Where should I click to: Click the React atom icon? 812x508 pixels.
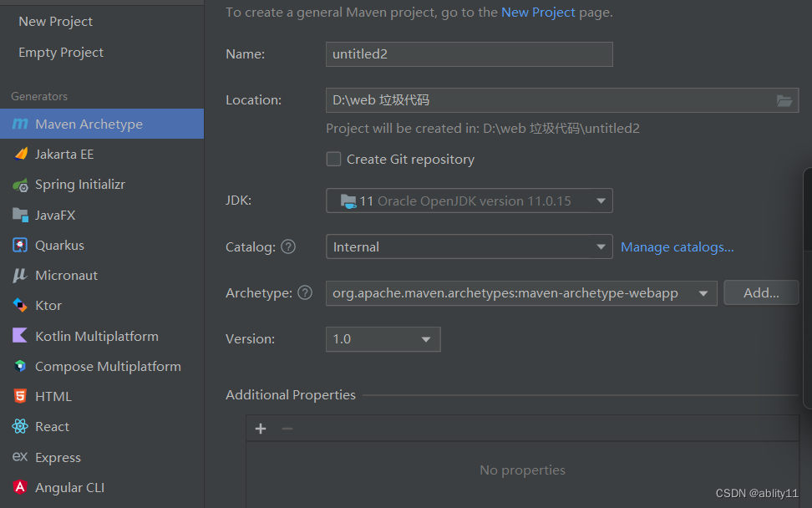pos(20,426)
